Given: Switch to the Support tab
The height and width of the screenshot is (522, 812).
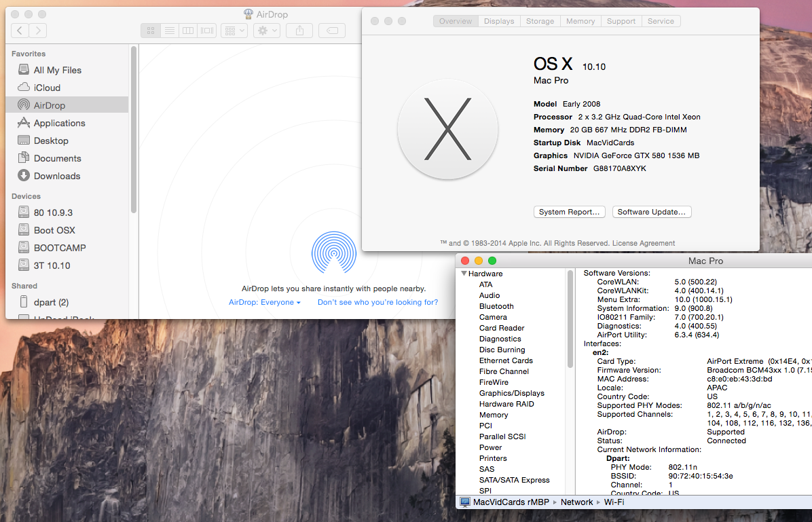Looking at the screenshot, I should point(621,21).
